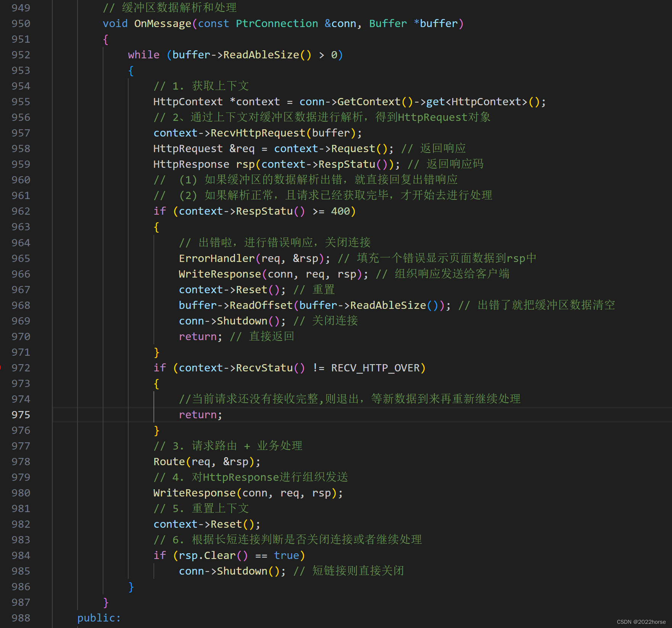This screenshot has height=628, width=672.
Task: Click HttpContext type on line 955
Action: [x=188, y=102]
